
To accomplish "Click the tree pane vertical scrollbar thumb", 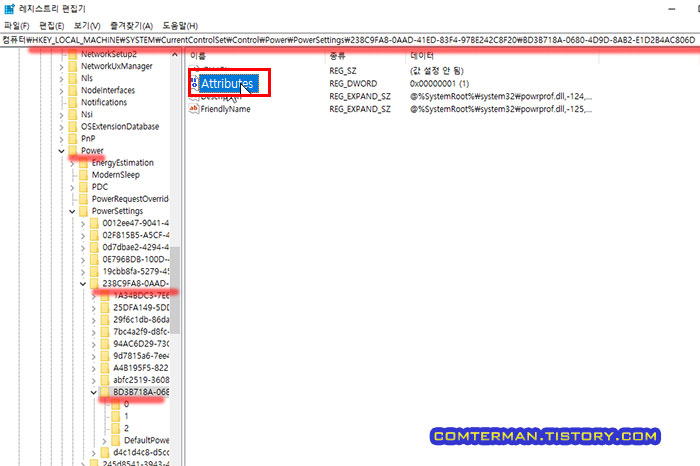I will pos(175,290).
